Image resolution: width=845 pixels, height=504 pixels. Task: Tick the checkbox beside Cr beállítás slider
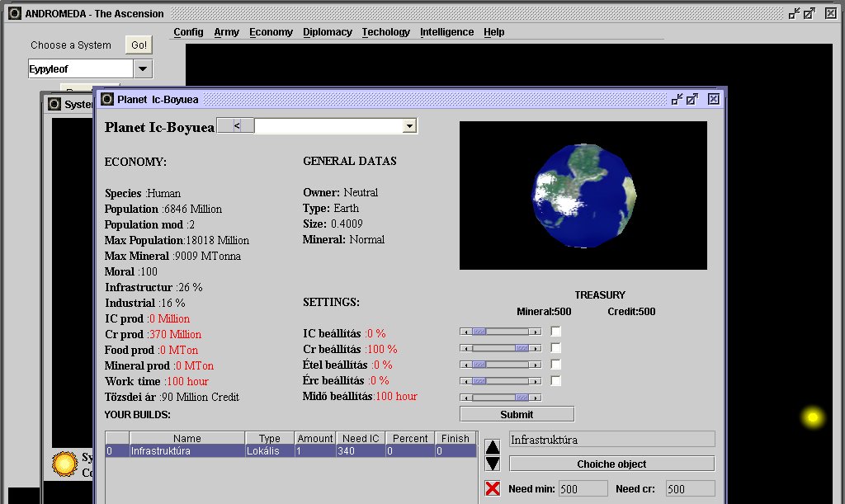556,348
